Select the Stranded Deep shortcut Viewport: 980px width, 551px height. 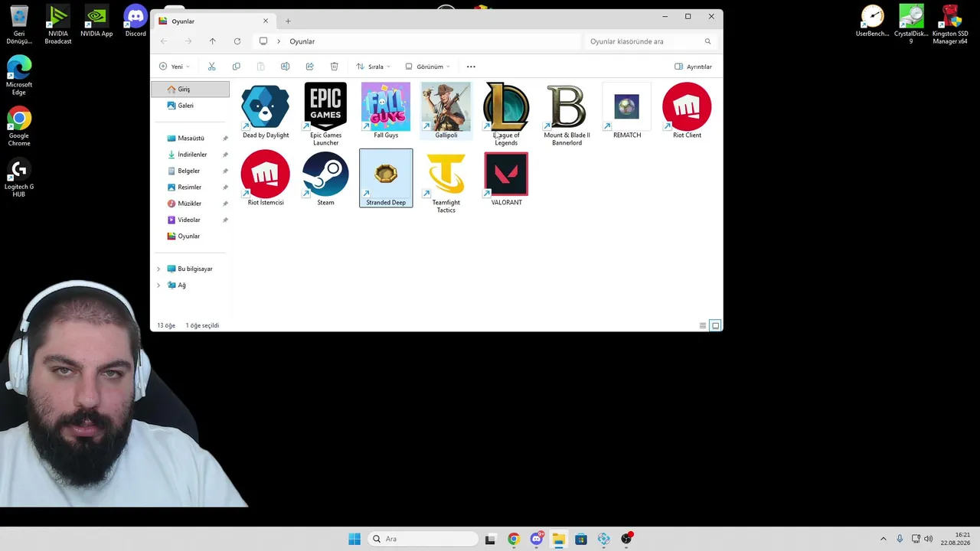click(x=386, y=179)
